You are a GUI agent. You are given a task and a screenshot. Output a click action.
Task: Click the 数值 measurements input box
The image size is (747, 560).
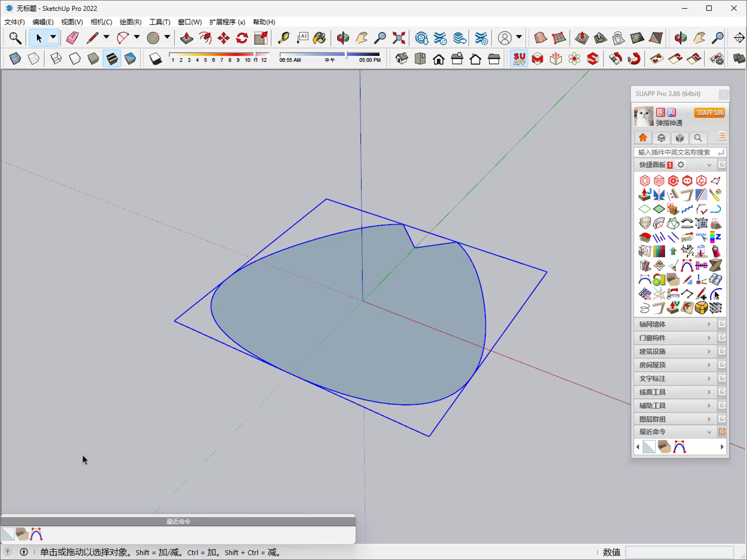coord(680,552)
